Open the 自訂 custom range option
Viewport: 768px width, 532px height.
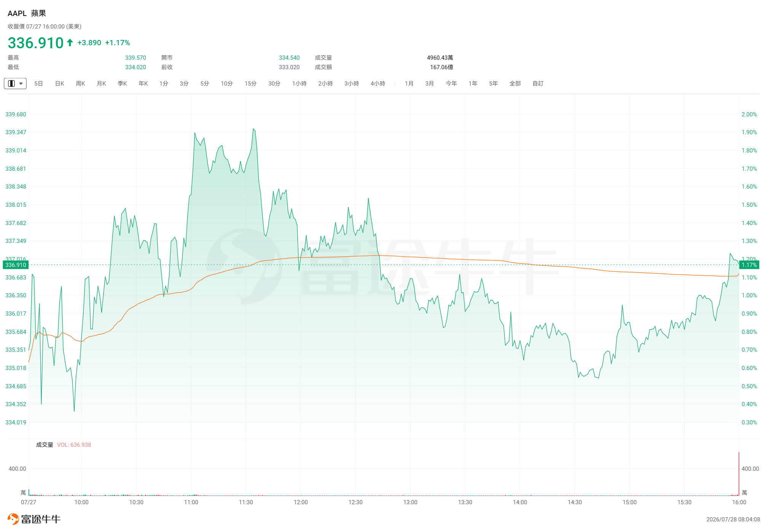coord(538,83)
